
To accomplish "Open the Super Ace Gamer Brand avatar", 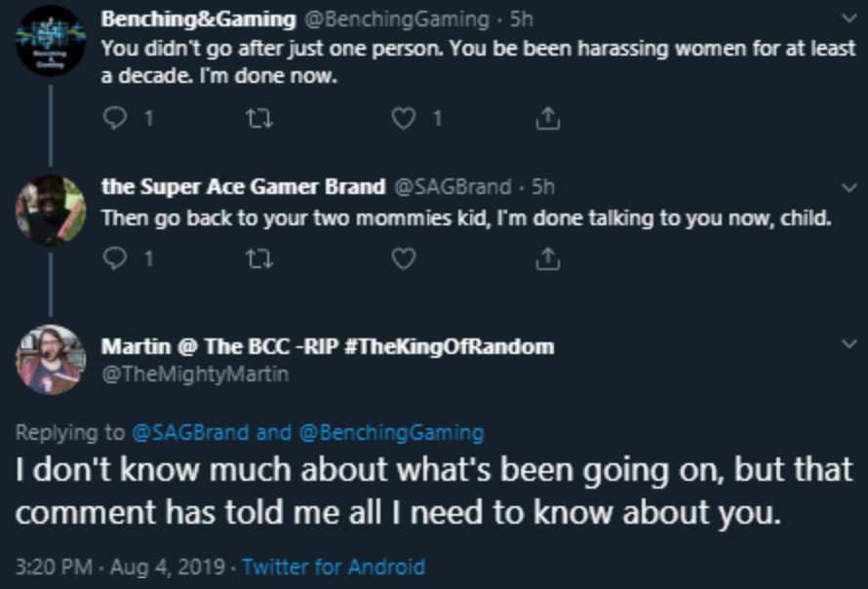I will tap(50, 208).
